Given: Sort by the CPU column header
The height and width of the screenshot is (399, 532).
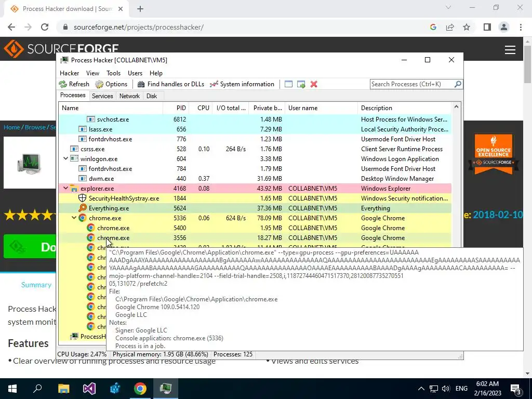Looking at the screenshot, I should coord(201,108).
